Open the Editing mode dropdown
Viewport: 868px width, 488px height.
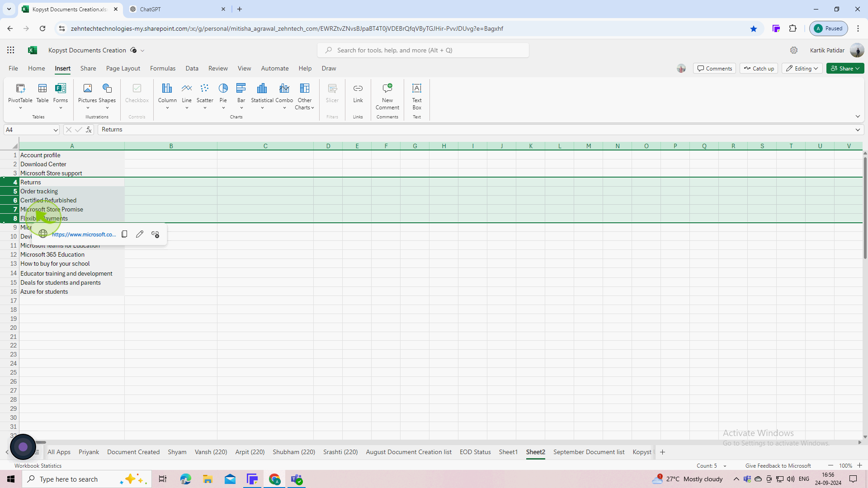[x=802, y=68]
